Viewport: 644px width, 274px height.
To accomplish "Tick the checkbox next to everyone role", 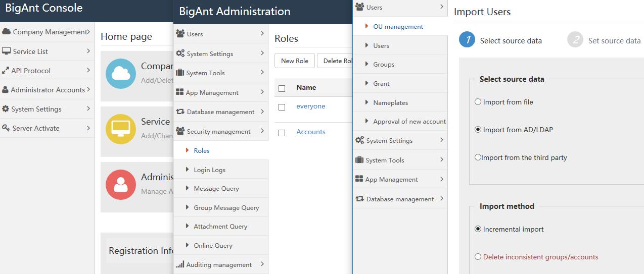I will 282,107.
